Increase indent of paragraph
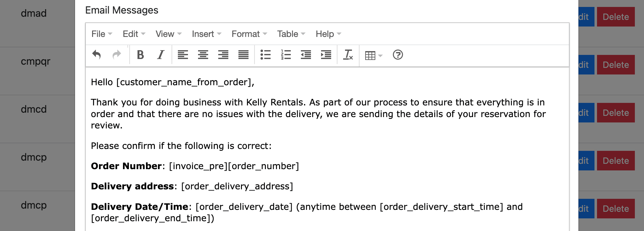The image size is (644, 231). click(x=326, y=55)
